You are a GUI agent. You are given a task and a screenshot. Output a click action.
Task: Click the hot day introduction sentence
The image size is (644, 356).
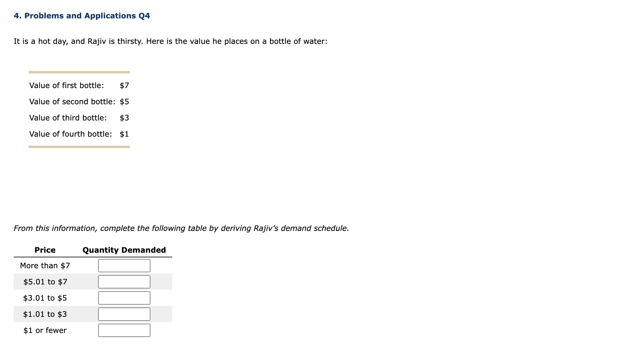coord(171,41)
